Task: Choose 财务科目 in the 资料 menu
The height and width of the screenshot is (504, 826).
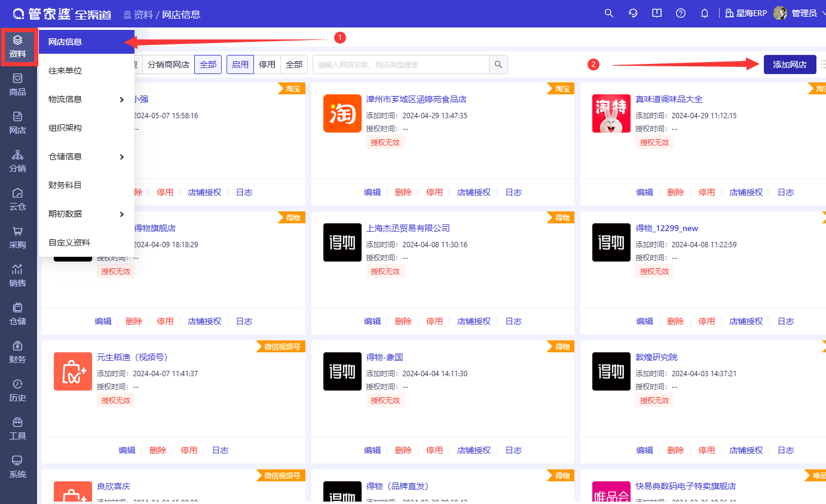Action: pyautogui.click(x=87, y=185)
